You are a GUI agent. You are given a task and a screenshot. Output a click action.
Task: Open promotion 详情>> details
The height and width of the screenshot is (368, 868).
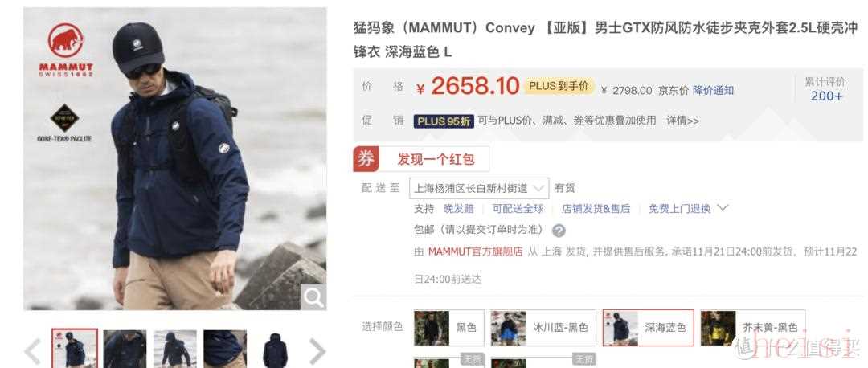[x=682, y=121]
